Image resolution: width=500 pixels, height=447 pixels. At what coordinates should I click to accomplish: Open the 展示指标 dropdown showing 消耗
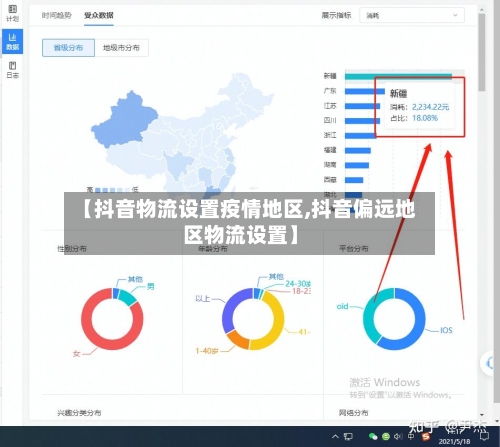pyautogui.click(x=412, y=15)
